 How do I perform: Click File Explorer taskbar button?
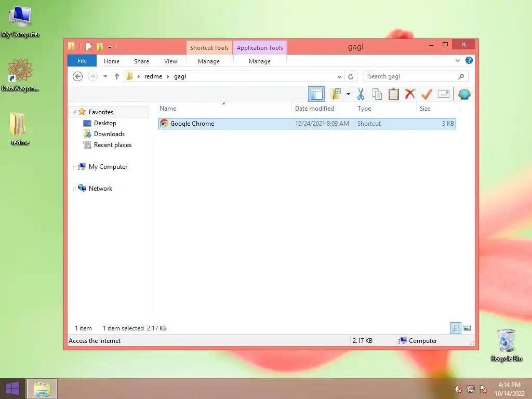coord(42,389)
